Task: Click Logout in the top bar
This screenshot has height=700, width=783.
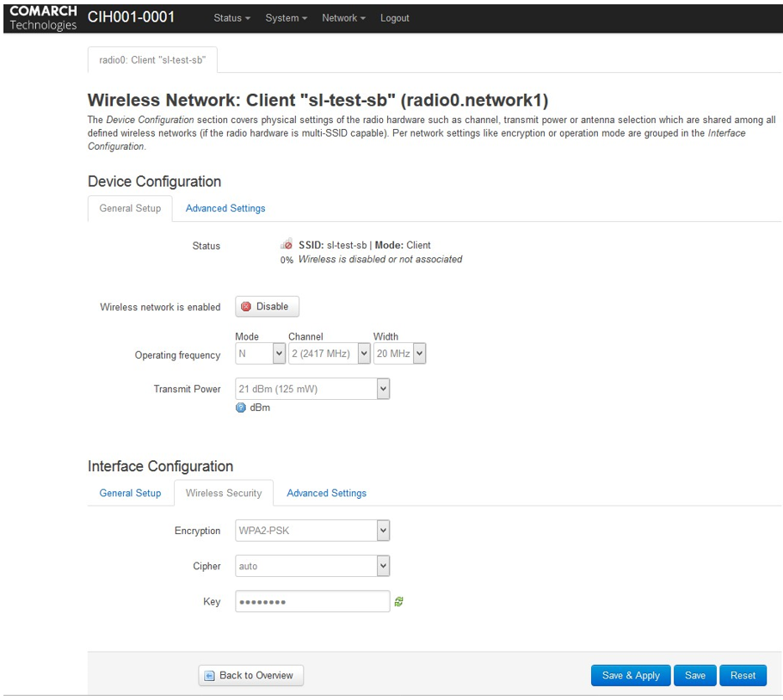Action: [x=394, y=18]
